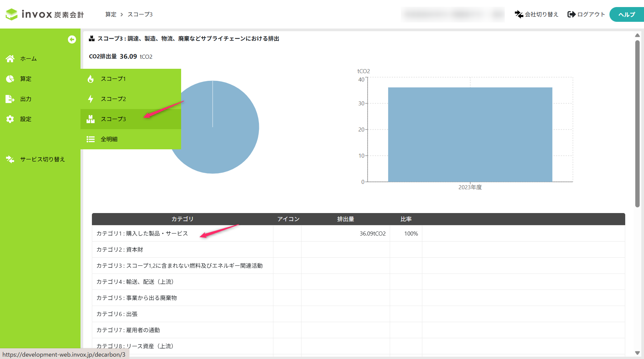Click the スコープ3 boxes icon
The width and height of the screenshot is (644, 359).
tap(91, 119)
